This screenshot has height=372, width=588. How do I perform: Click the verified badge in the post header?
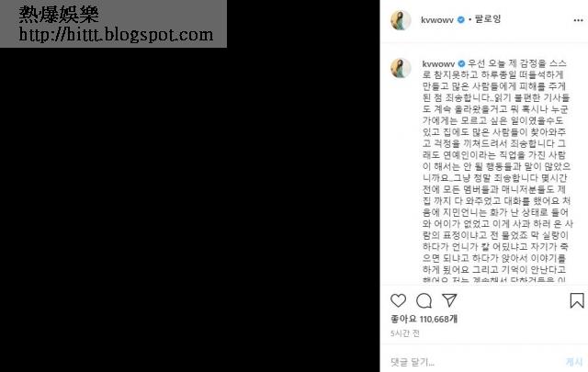[x=461, y=19]
